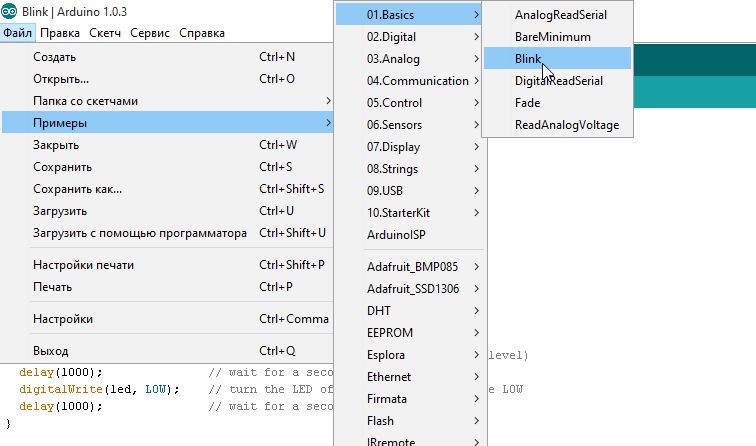Screen dimensions: 756x446
Task: Open Ethernet library examples
Action: (410, 377)
